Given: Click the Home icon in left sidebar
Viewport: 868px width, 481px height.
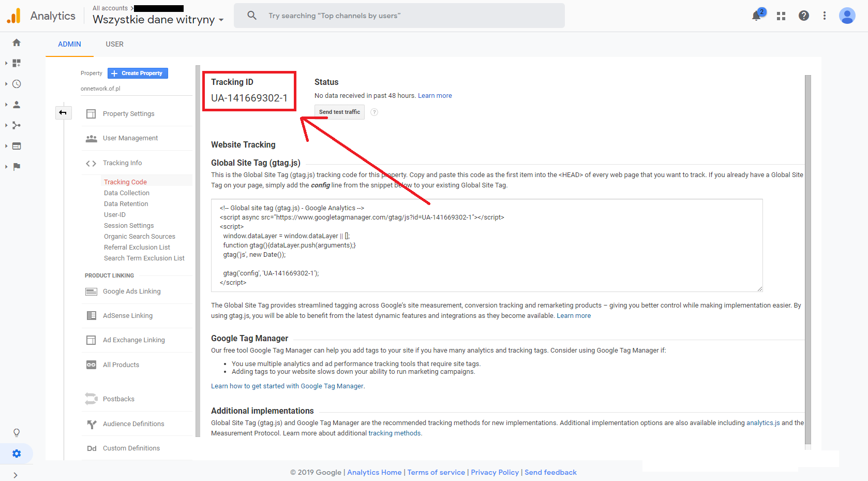Looking at the screenshot, I should click(x=17, y=42).
